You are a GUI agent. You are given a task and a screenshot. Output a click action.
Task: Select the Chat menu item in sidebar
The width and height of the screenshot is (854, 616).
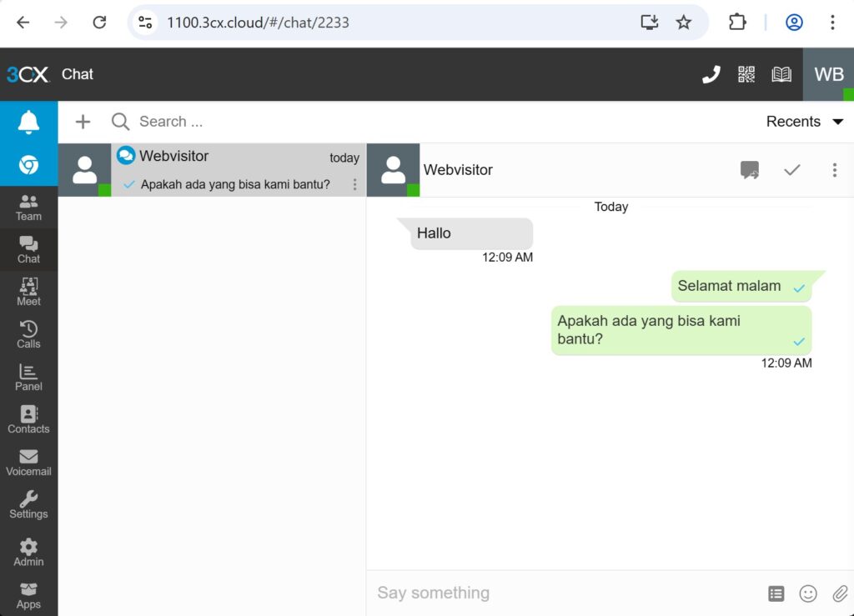[28, 249]
